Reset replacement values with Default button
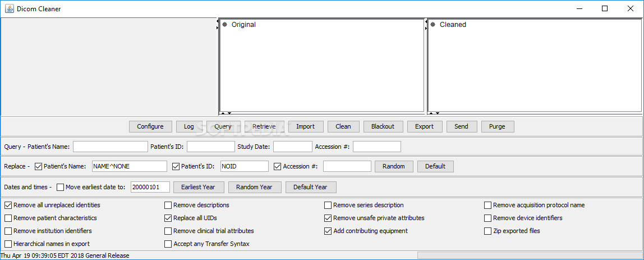 click(x=435, y=166)
